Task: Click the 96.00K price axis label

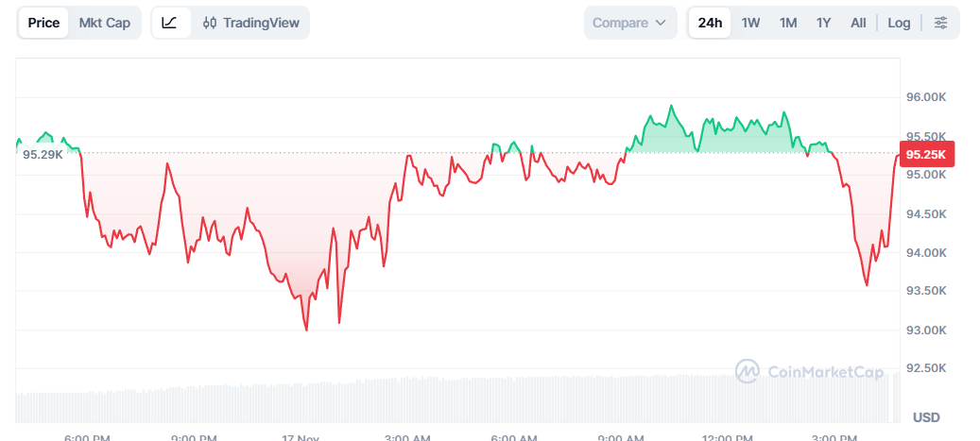Action: pos(926,97)
